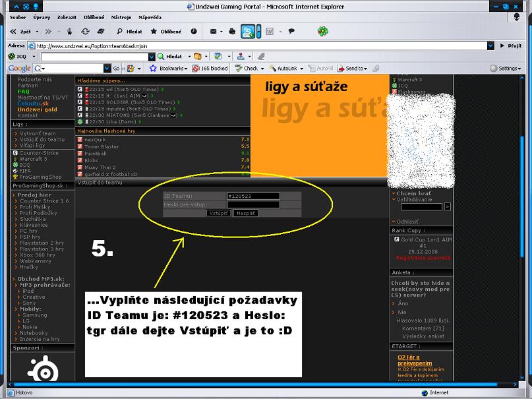Open the Soubor menu
The width and height of the screenshot is (532, 399).
click(x=18, y=17)
